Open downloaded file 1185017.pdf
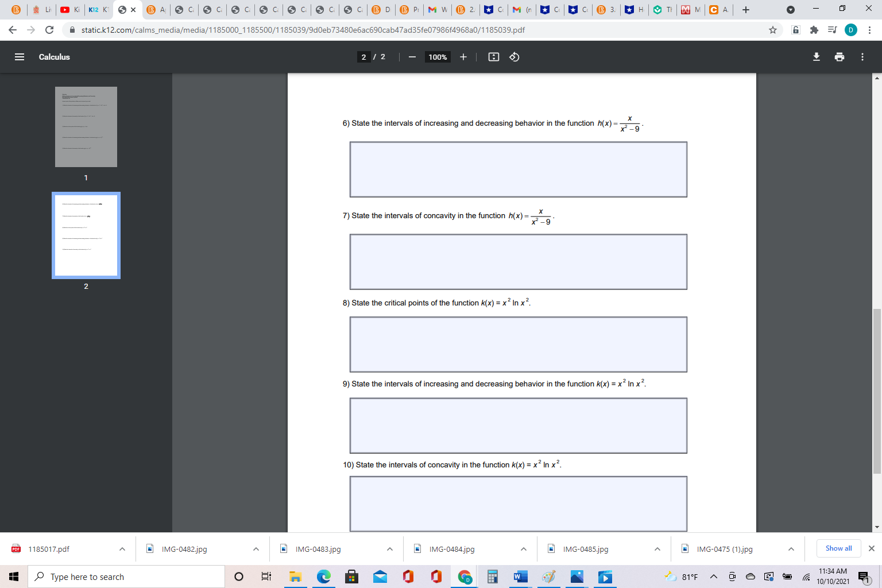The height and width of the screenshot is (588, 882). pos(49,549)
